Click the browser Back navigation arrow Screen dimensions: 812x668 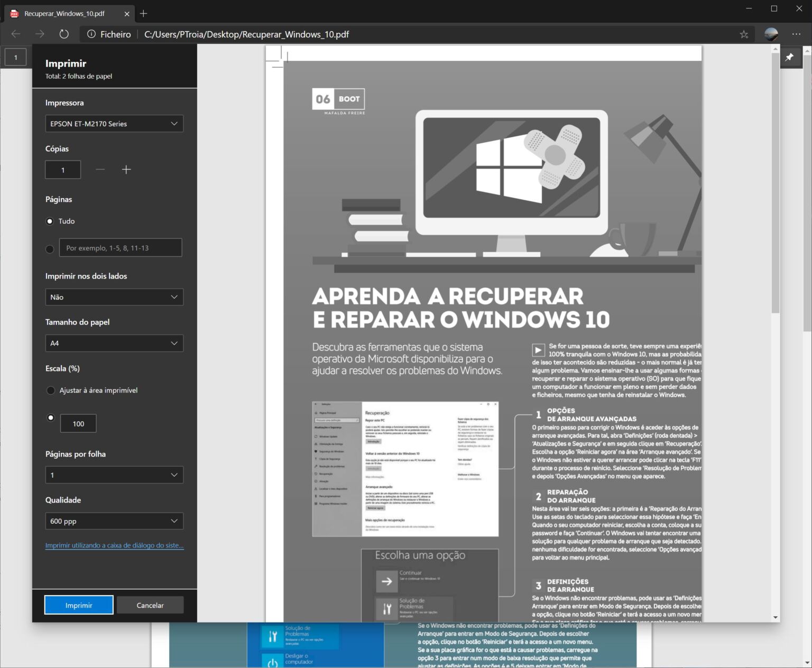[16, 34]
